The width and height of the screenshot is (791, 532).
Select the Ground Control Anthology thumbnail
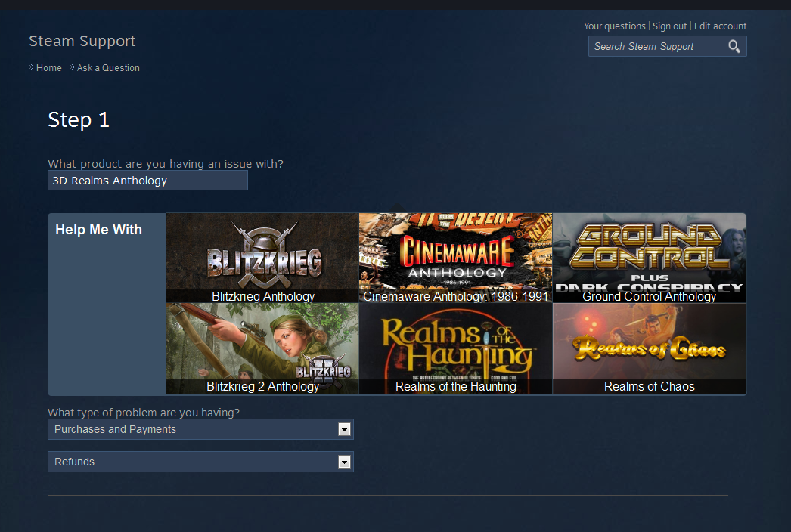pos(650,258)
